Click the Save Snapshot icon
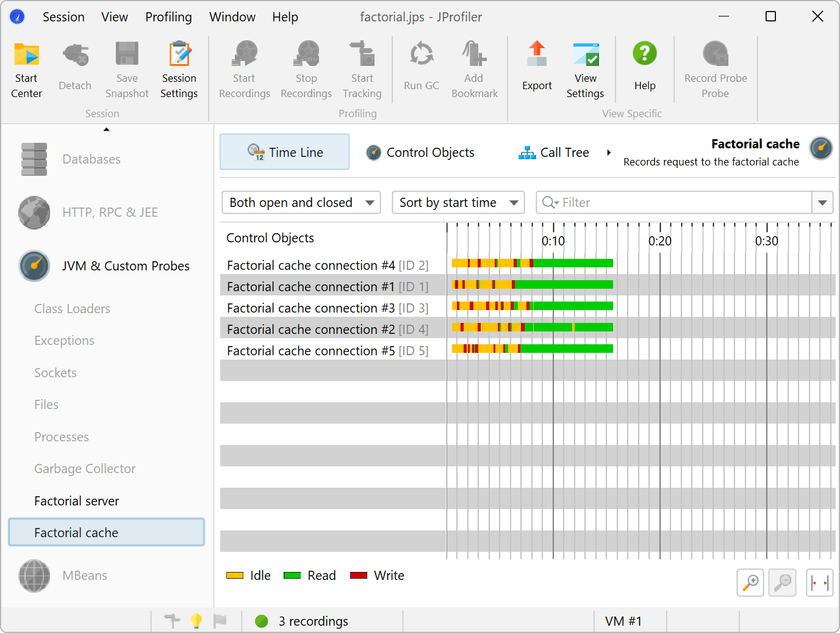This screenshot has height=633, width=840. click(127, 54)
